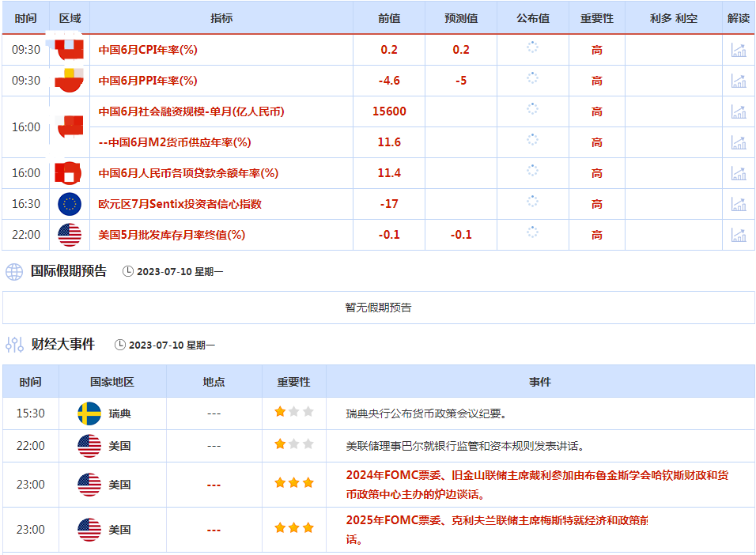Click the Sweden flag beside 瑞典
The height and width of the screenshot is (555, 756).
89,413
